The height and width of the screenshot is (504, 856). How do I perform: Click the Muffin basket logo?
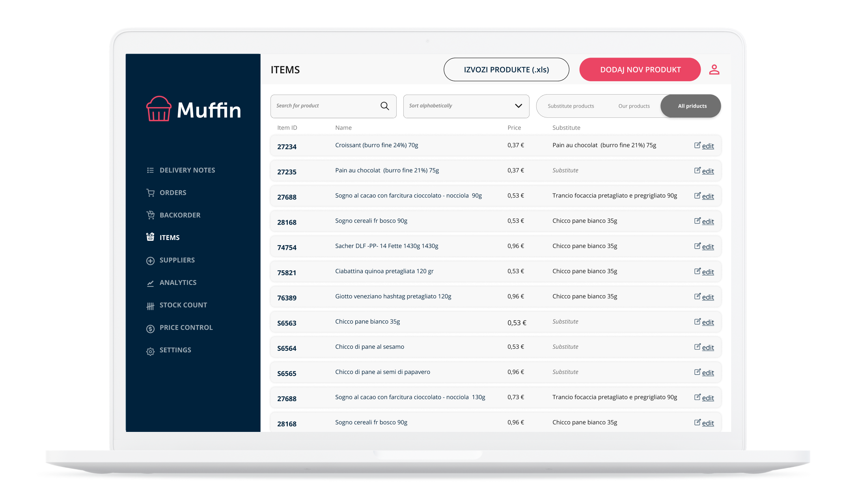coord(159,109)
